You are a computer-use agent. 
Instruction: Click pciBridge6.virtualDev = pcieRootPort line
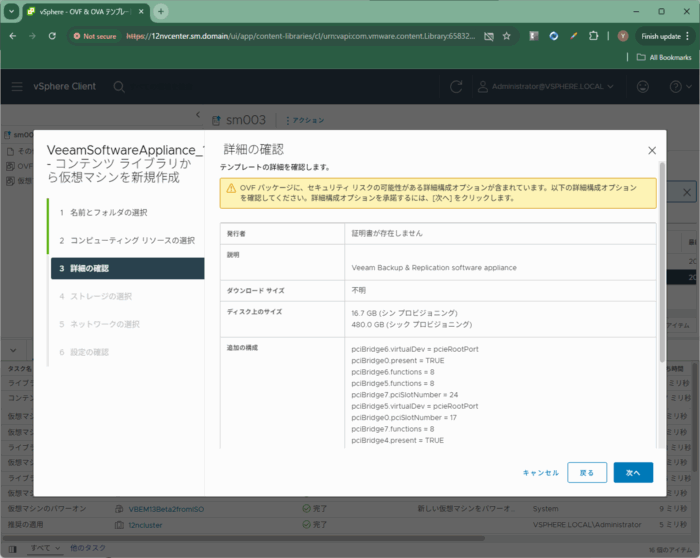click(x=415, y=349)
